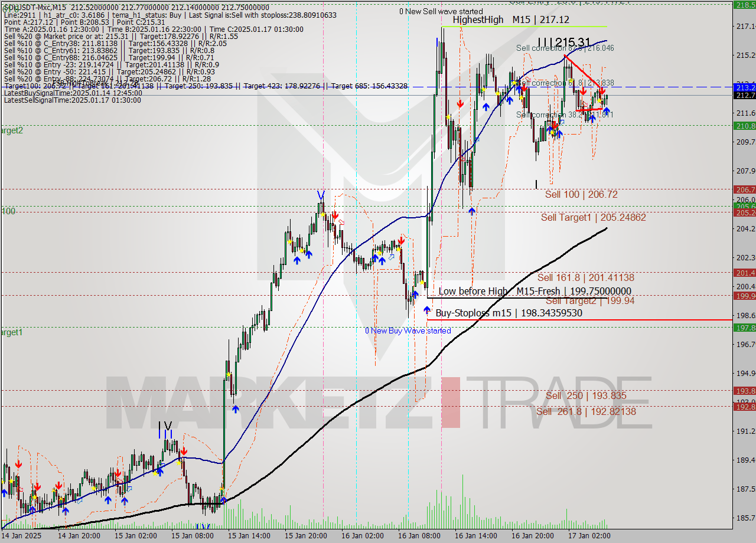Image resolution: width=756 pixels, height=543 pixels.
Task: Select the 185.7 price axis value
Action: click(x=746, y=518)
